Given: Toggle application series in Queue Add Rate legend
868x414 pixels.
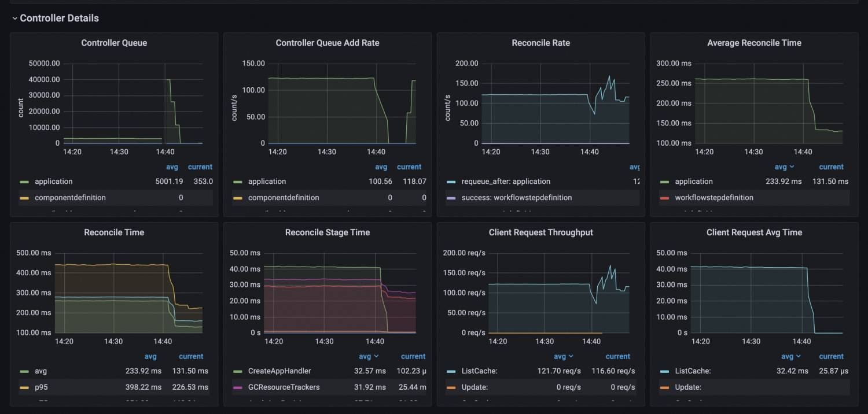Looking at the screenshot, I should coord(267,182).
